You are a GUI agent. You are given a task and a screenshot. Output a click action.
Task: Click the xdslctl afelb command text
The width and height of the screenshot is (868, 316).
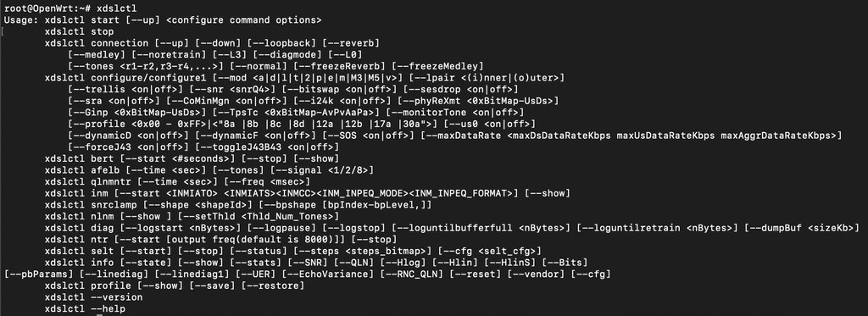point(82,170)
